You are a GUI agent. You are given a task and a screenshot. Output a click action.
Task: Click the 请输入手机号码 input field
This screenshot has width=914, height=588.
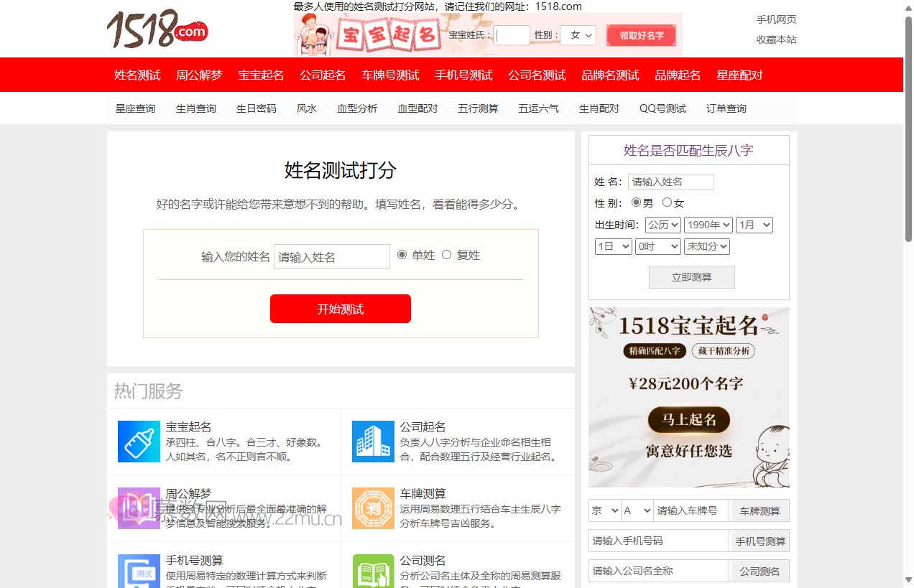(x=657, y=541)
